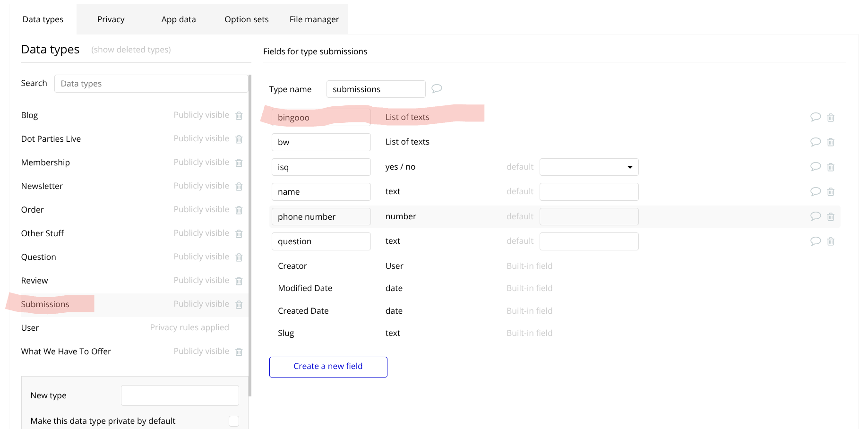This screenshot has height=429, width=868.
Task: Toggle private by default checkbox
Action: [234, 421]
